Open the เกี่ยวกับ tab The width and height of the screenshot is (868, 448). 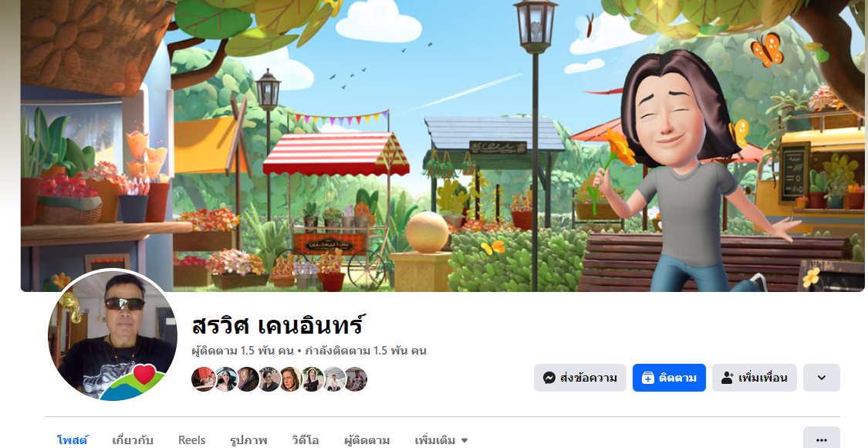pos(132,440)
